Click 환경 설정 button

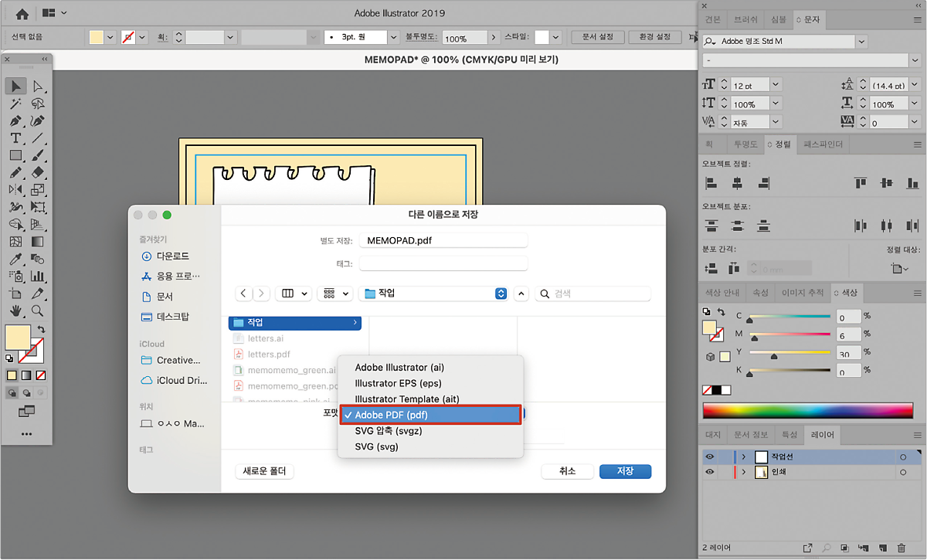(655, 37)
